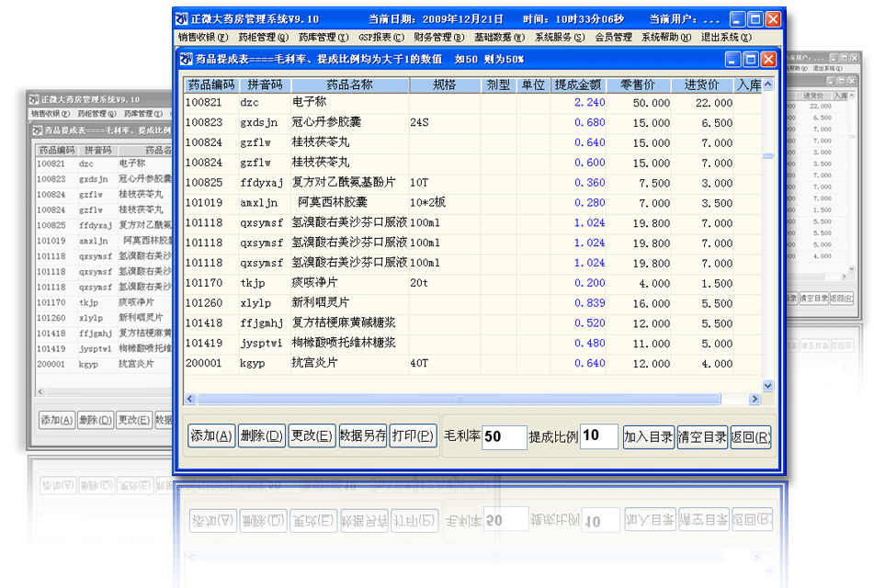Minimize the 药品提成表 inner window
This screenshot has width=874, height=588.
[x=733, y=60]
